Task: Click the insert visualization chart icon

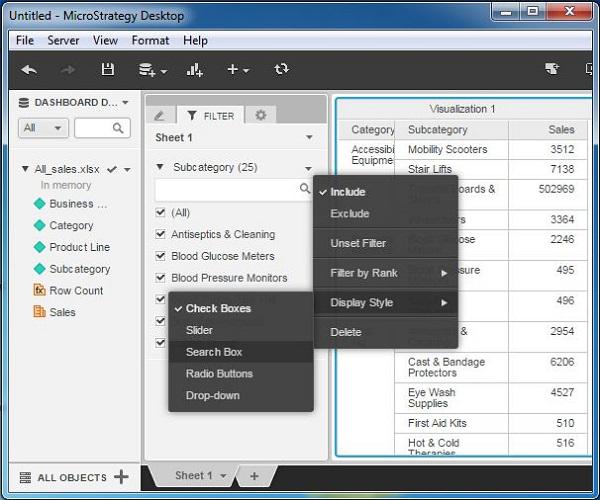Action: point(194,70)
